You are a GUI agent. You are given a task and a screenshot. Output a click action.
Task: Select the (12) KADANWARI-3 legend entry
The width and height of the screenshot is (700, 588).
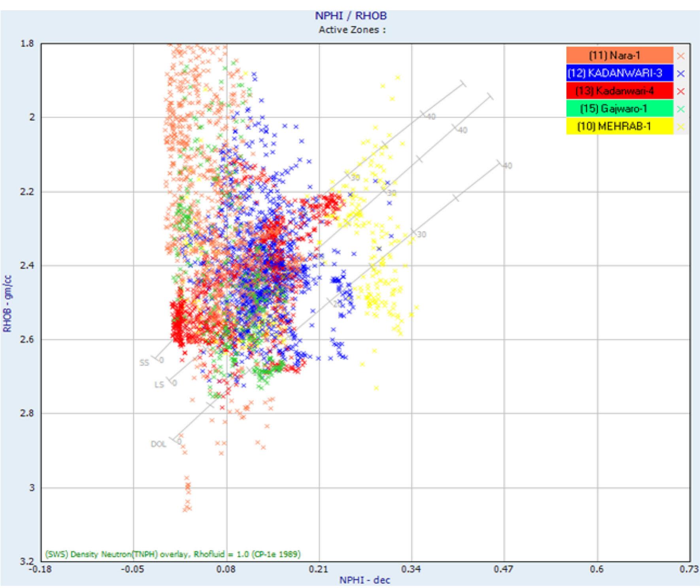point(615,72)
